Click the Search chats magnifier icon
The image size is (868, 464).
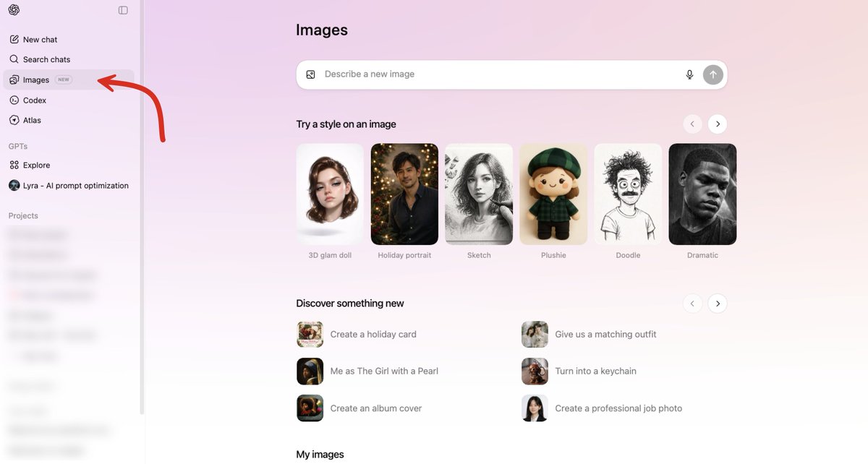tap(14, 59)
